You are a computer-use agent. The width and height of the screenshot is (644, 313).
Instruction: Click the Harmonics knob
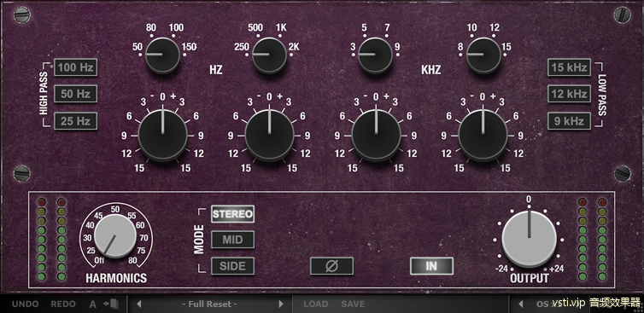coord(115,237)
